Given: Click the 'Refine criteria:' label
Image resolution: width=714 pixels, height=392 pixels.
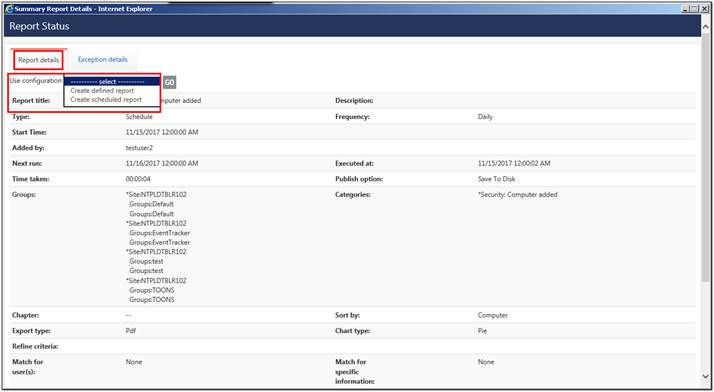Looking at the screenshot, I should (x=35, y=346).
